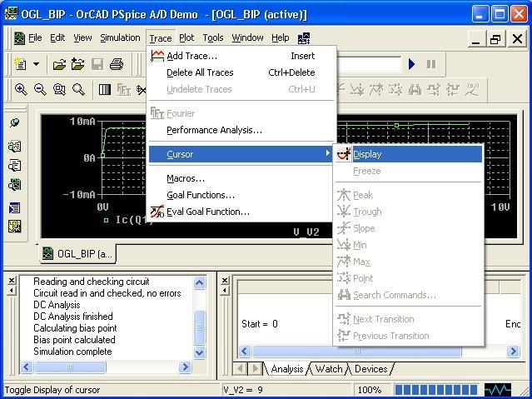Screen dimensions: 532x399
Task: Open the Edit menu
Action: 57,37
